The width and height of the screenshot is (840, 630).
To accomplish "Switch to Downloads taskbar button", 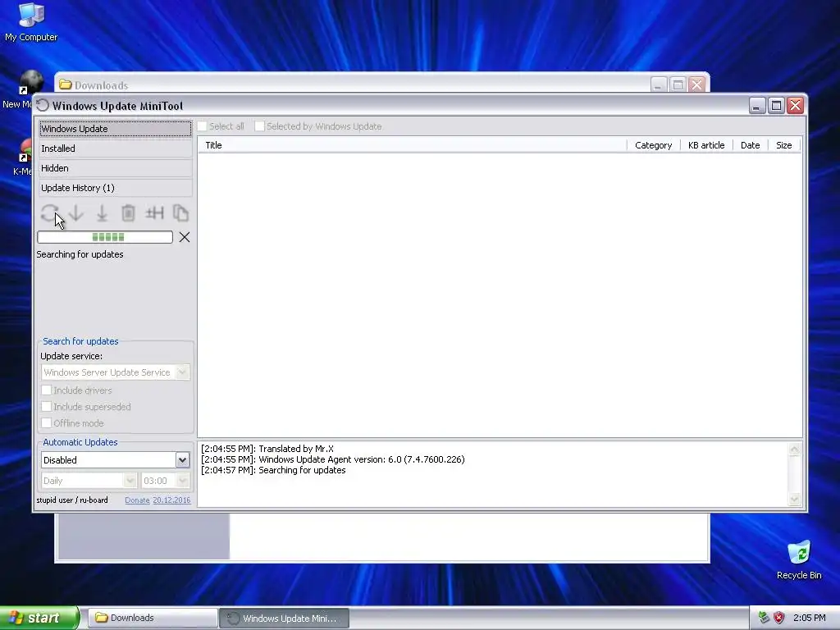I will (153, 618).
